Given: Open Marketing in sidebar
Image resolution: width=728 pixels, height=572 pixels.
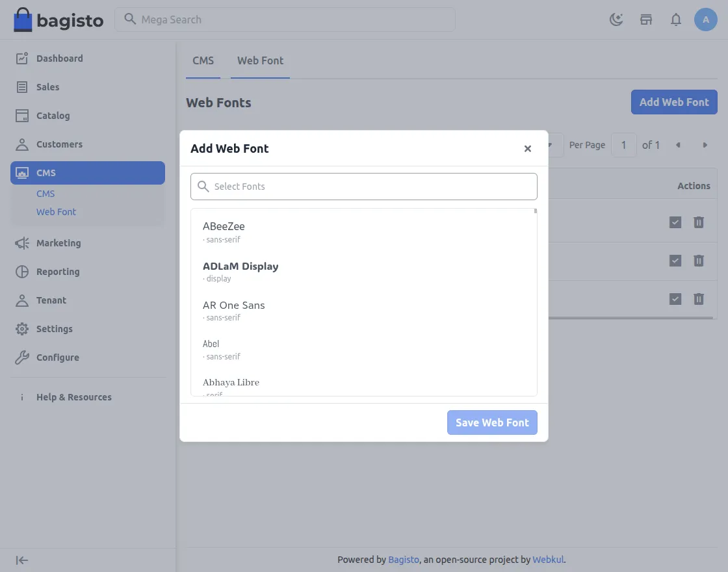Looking at the screenshot, I should 88,243.
